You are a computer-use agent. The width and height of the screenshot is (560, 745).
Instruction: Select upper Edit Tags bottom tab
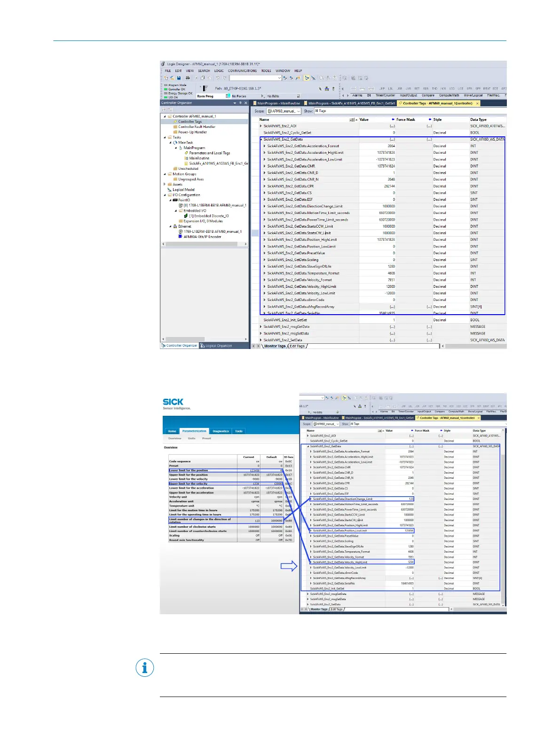(x=297, y=346)
